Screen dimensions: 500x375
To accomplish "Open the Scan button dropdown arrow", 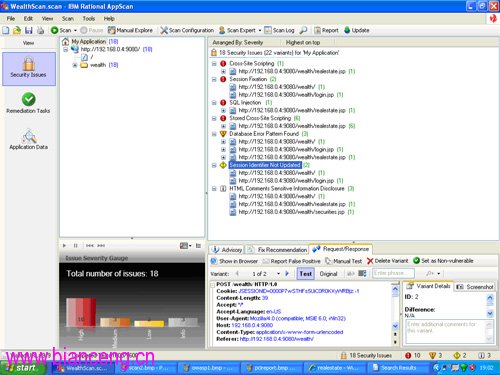I will coord(75,30).
